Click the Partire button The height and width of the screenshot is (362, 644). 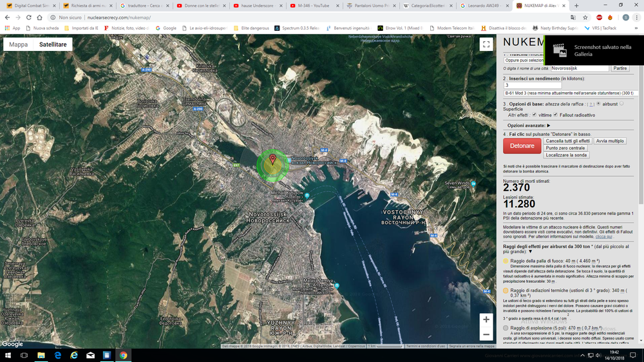(x=620, y=68)
